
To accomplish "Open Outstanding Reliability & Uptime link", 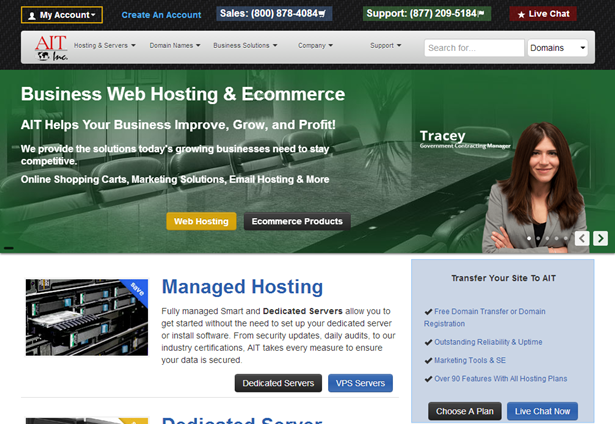I will [x=488, y=342].
